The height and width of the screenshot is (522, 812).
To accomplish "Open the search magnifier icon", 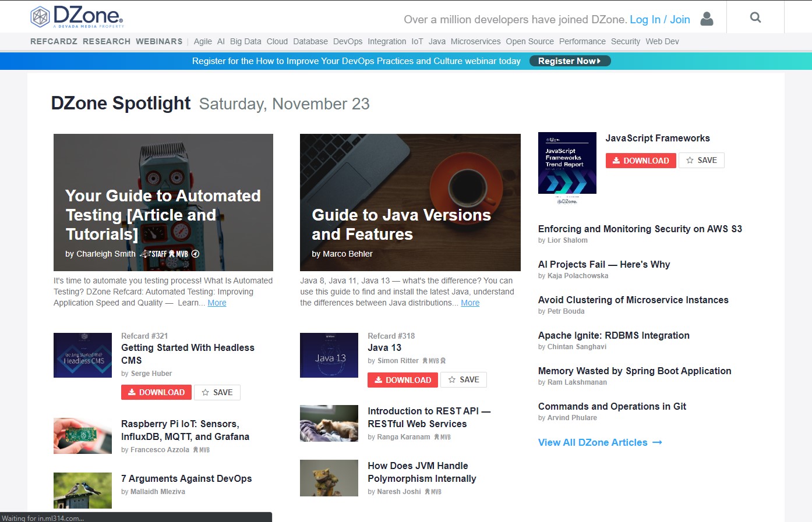I will pyautogui.click(x=755, y=17).
